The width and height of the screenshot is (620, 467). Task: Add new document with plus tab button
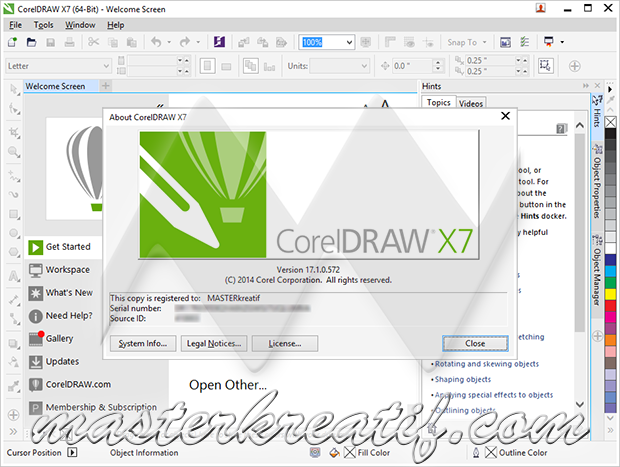coord(106,86)
